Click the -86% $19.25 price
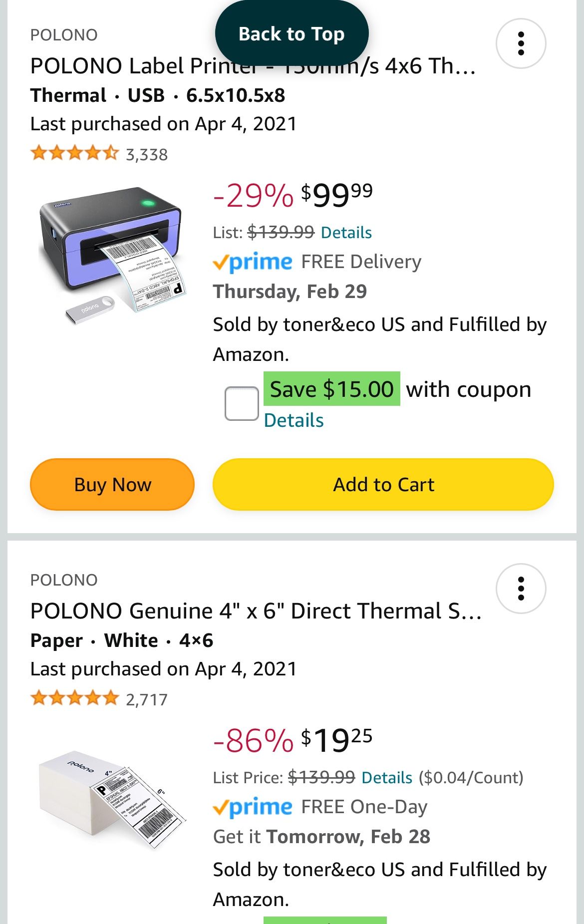The image size is (584, 924). tap(292, 740)
